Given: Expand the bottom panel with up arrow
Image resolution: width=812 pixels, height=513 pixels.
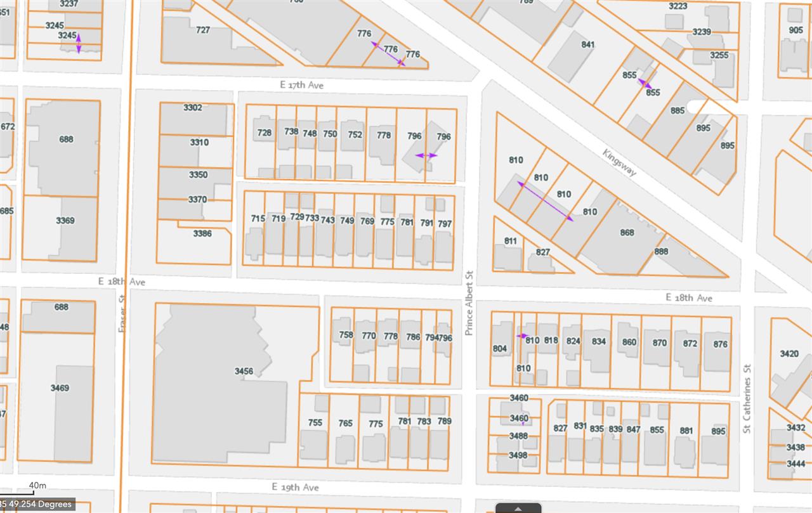Looking at the screenshot, I should click(x=518, y=508).
